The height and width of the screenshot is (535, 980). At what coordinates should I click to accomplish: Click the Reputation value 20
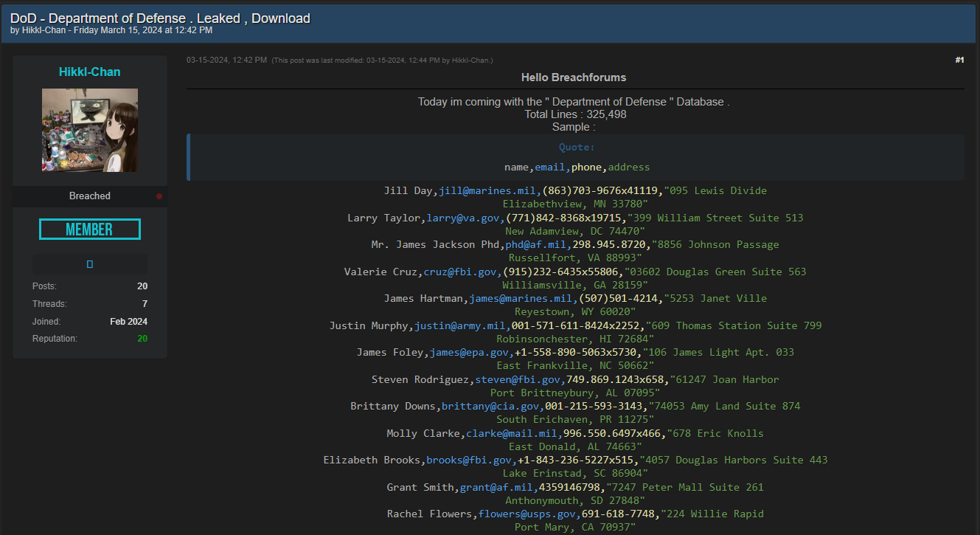tap(142, 339)
